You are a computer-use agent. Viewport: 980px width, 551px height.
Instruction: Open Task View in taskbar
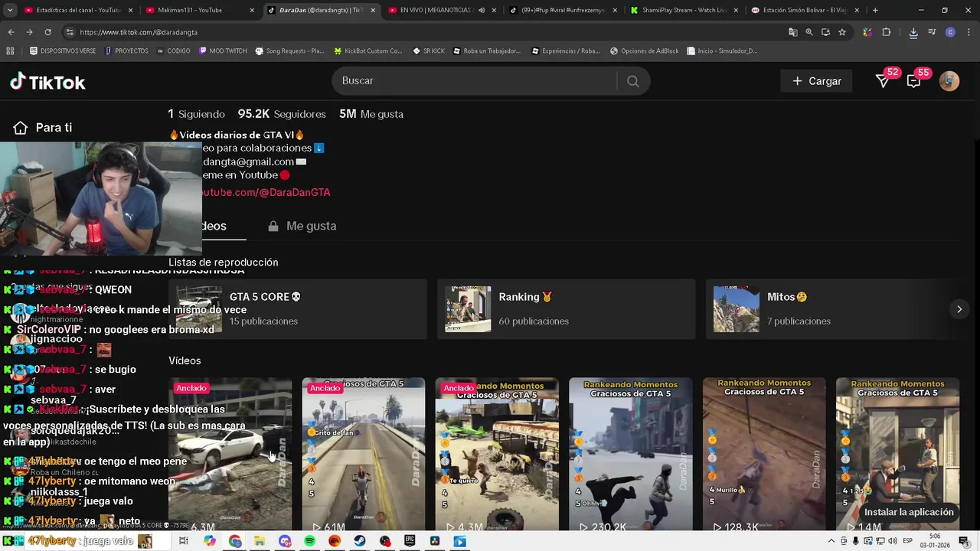184,541
